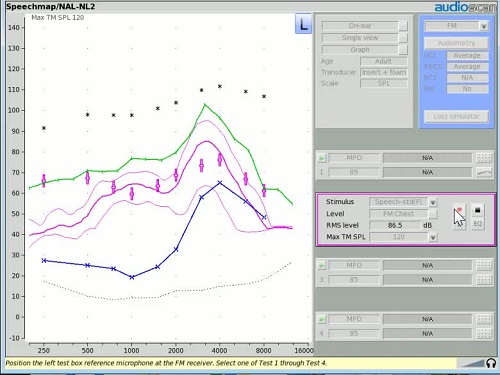Start Test 3 with its green play icon
Screen dimensions: 500x375
click(x=322, y=266)
